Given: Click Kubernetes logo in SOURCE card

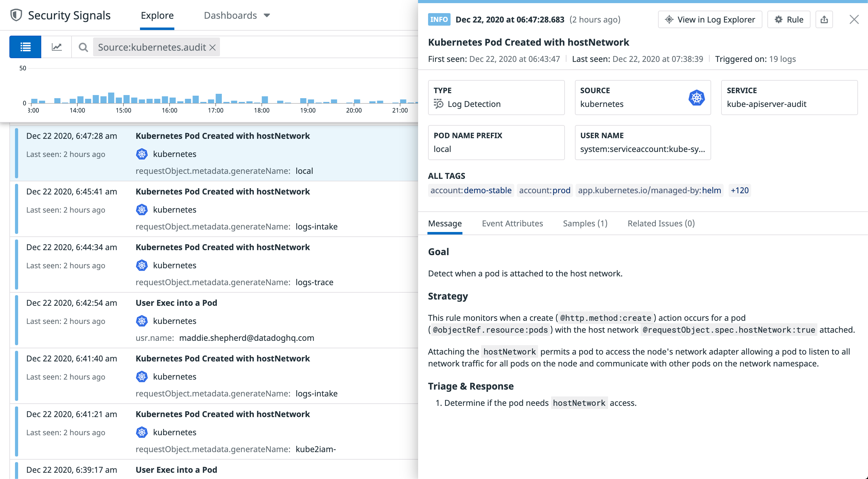Looking at the screenshot, I should tap(696, 98).
